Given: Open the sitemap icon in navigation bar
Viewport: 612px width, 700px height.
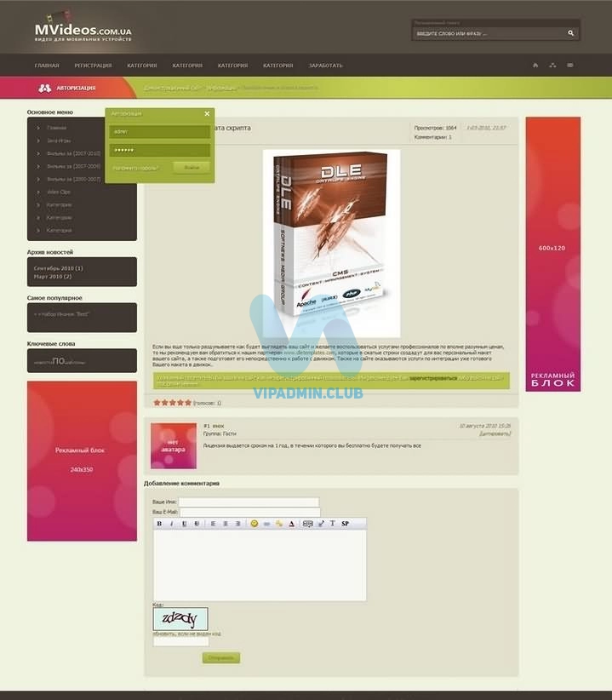Looking at the screenshot, I should (x=552, y=66).
